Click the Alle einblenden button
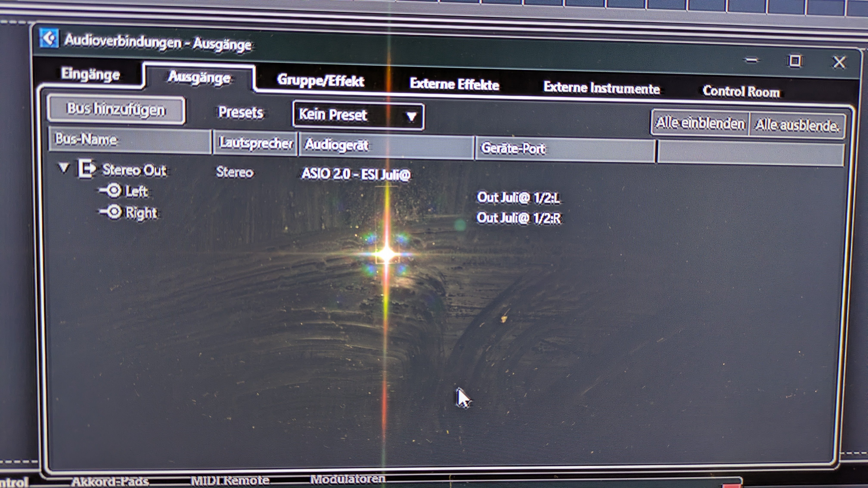Image resolution: width=868 pixels, height=488 pixels. coord(700,123)
